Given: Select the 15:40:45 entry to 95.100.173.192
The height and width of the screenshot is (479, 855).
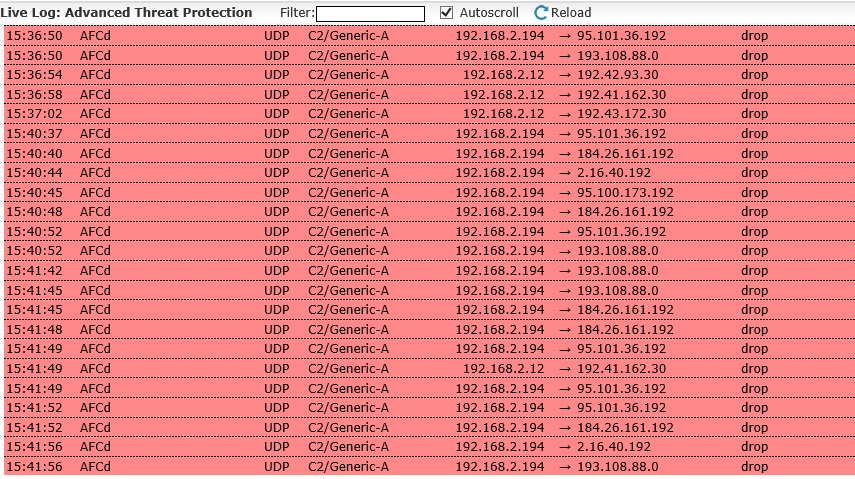Looking at the screenshot, I should (x=429, y=193).
